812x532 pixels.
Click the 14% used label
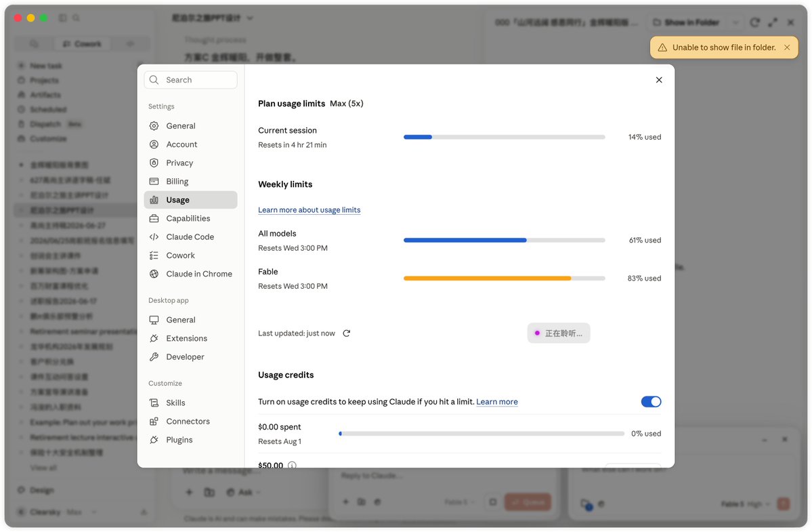click(x=644, y=138)
